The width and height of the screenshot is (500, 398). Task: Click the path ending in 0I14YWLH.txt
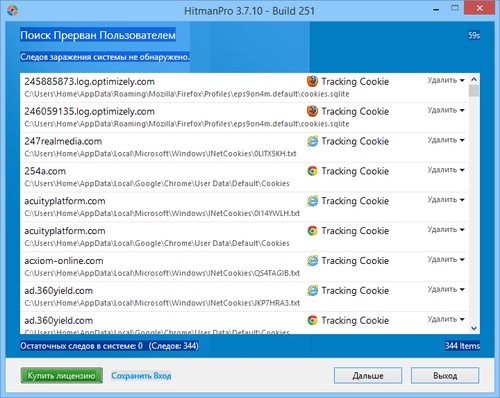click(162, 213)
